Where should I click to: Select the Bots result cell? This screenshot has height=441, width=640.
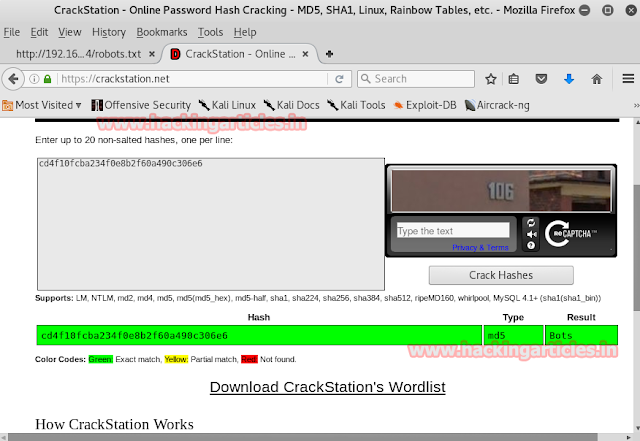pos(581,335)
